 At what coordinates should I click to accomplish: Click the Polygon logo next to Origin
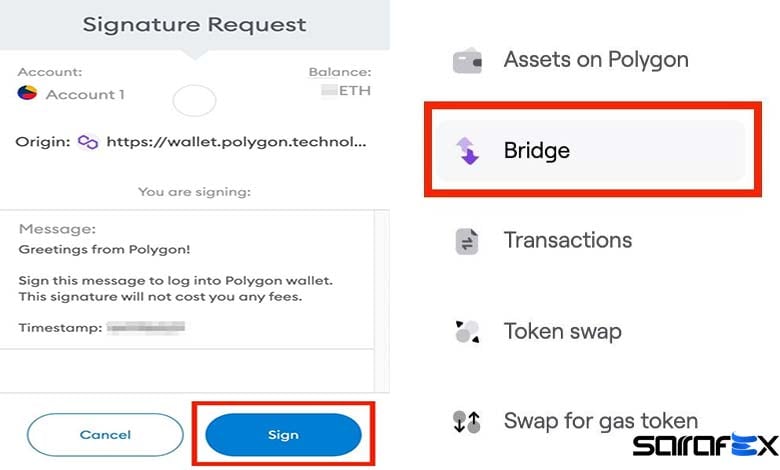pyautogui.click(x=88, y=142)
